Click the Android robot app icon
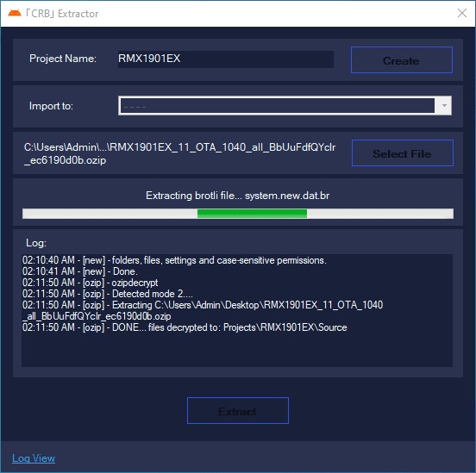The height and width of the screenshot is (473, 476). [15, 13]
